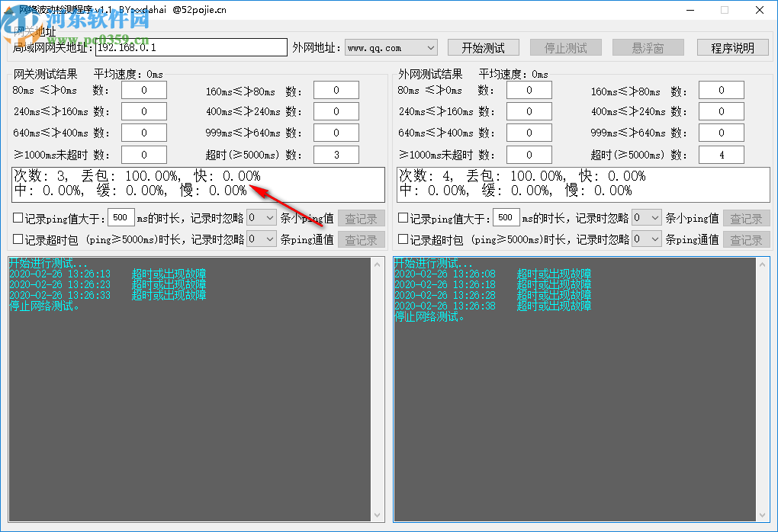Viewport: 778px width, 532px height.
Task: Edit external ping threshold 500 field
Action: [506, 217]
